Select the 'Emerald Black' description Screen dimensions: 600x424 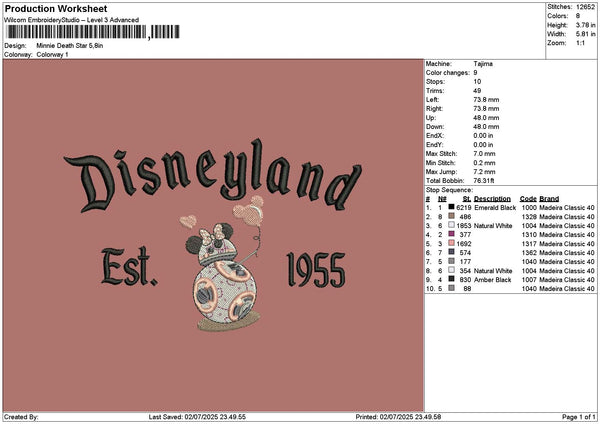495,208
